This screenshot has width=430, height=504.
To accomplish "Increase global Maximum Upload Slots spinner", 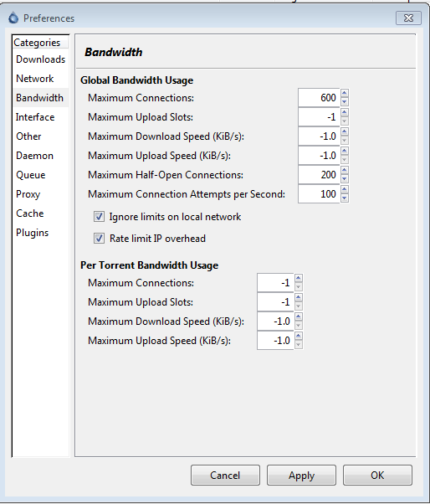I will click(345, 112).
